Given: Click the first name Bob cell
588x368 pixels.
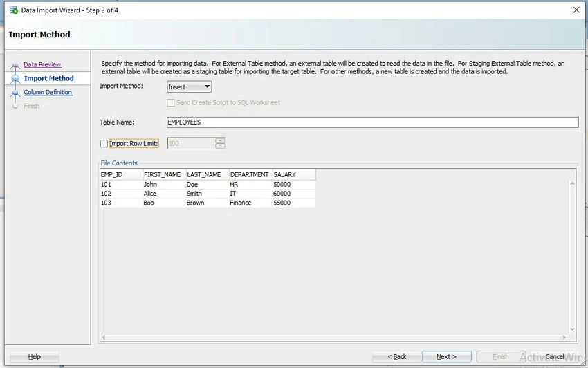Looking at the screenshot, I should 164,203.
